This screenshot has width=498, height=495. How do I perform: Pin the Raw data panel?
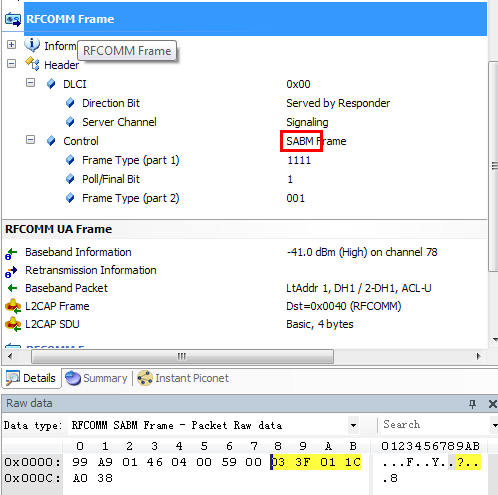click(472, 404)
